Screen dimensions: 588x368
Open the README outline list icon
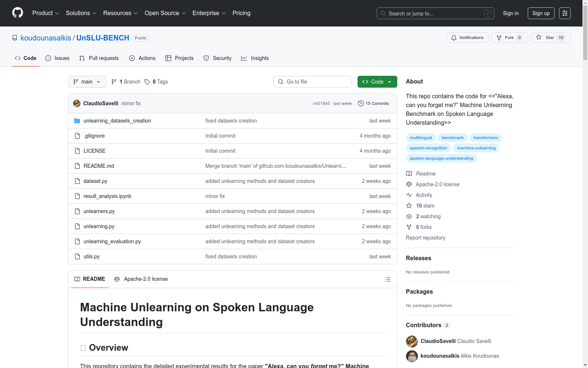tap(387, 279)
